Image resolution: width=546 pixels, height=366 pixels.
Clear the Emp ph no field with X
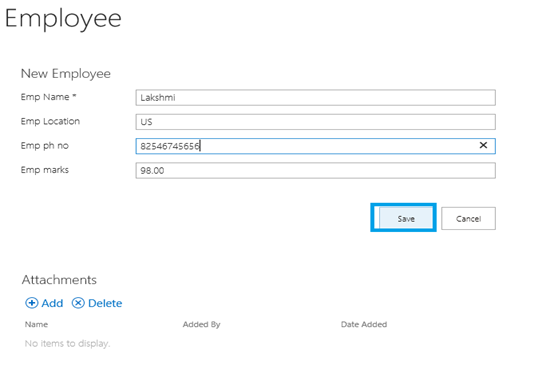coord(483,145)
